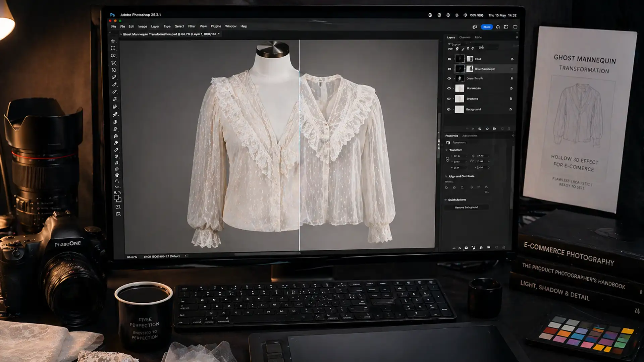Hide the Mannequin layer

[x=449, y=88]
